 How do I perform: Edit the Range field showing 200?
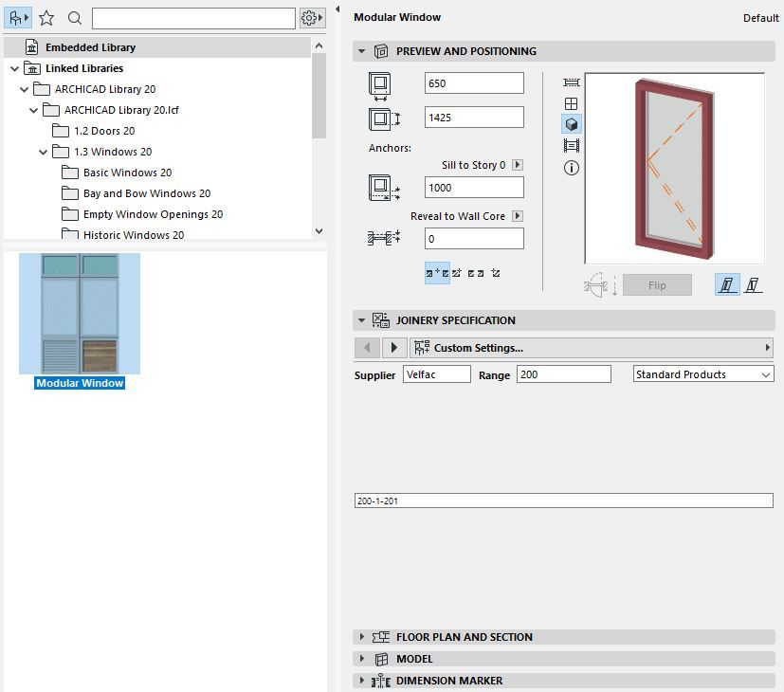tap(563, 374)
